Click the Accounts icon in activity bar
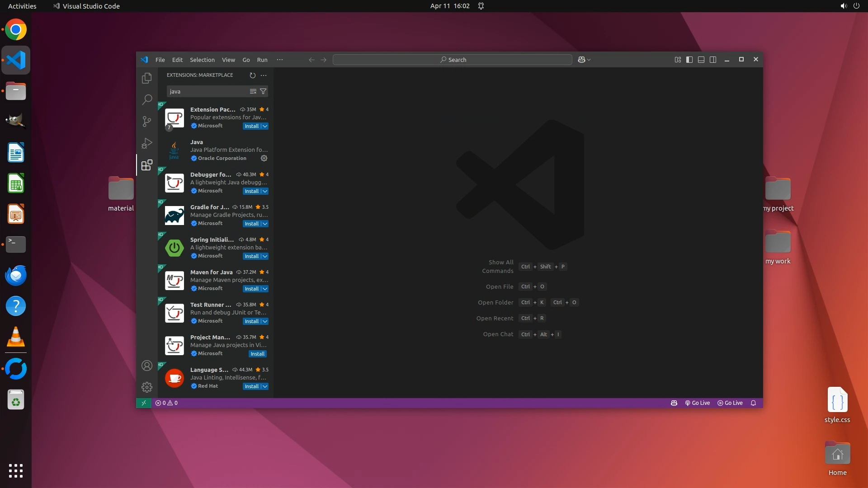This screenshot has height=488, width=868. (146, 366)
